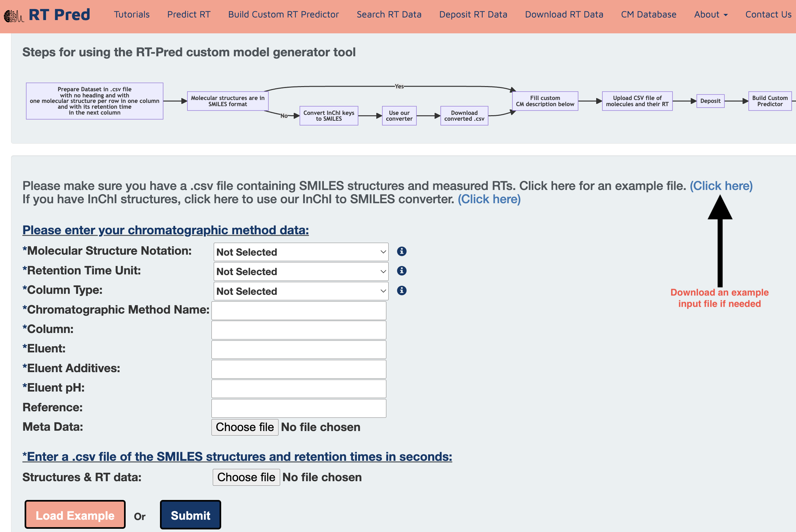Click the example file download link
This screenshot has width=796, height=532.
point(721,186)
